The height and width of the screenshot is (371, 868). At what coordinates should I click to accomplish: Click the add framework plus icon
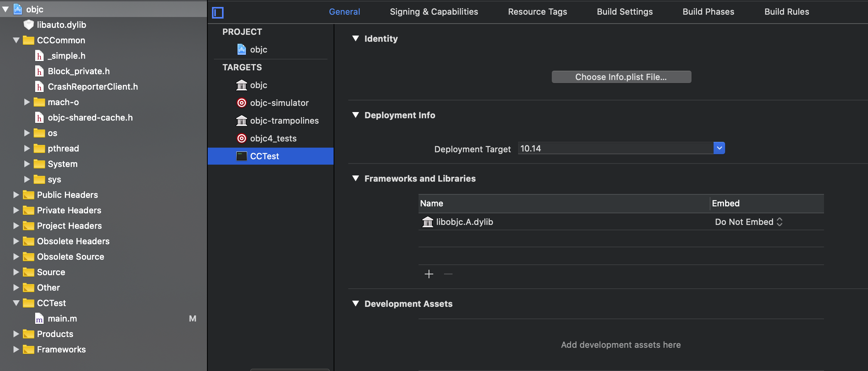(429, 274)
